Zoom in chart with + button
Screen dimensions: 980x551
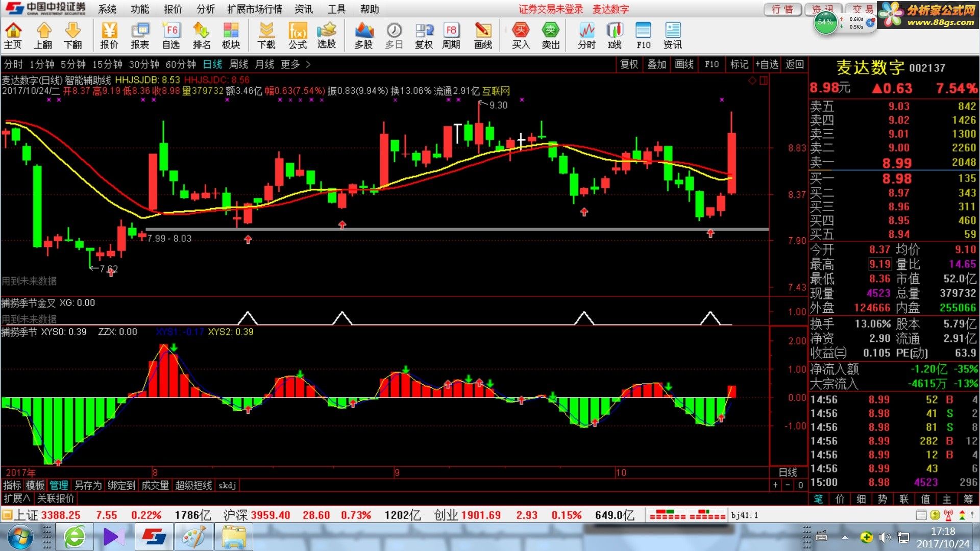[775, 485]
